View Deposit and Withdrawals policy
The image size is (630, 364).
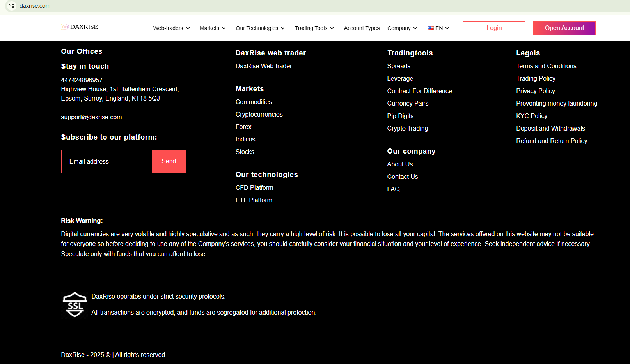(x=550, y=129)
